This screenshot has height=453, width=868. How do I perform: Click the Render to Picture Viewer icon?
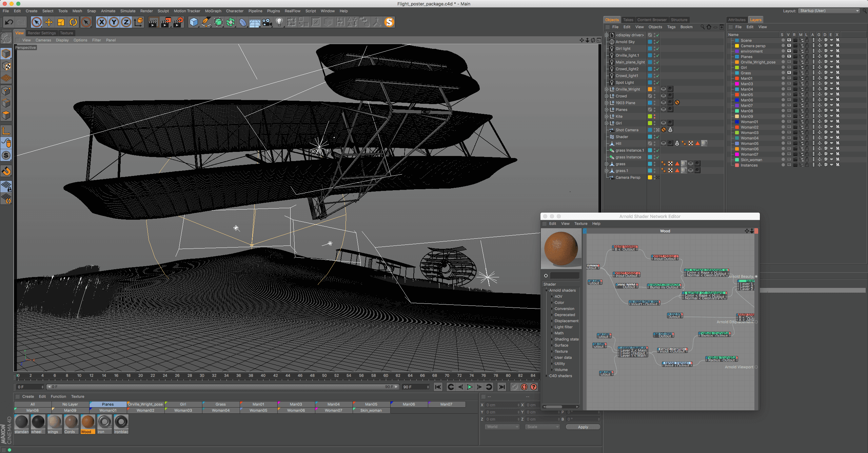click(165, 22)
